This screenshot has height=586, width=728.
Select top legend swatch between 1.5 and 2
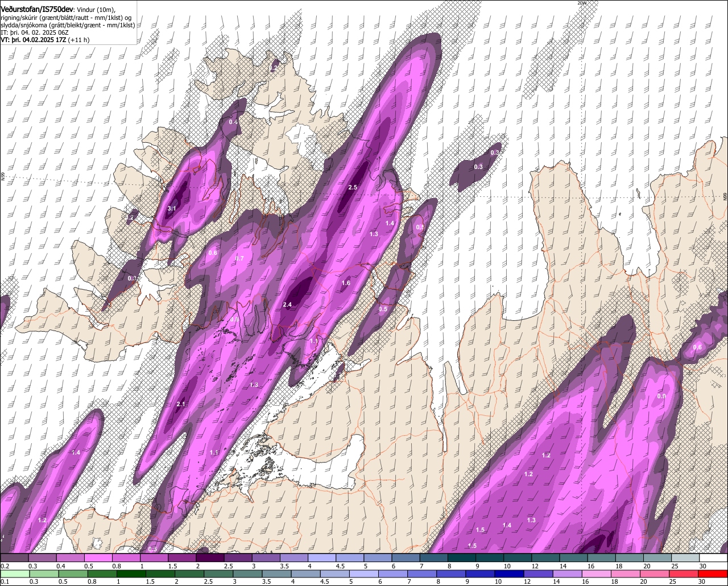(x=183, y=558)
